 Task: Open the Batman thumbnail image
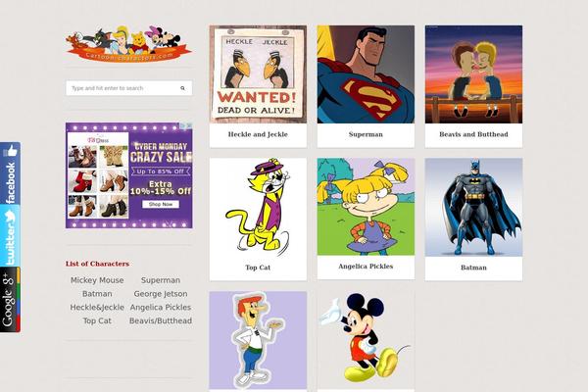click(473, 207)
